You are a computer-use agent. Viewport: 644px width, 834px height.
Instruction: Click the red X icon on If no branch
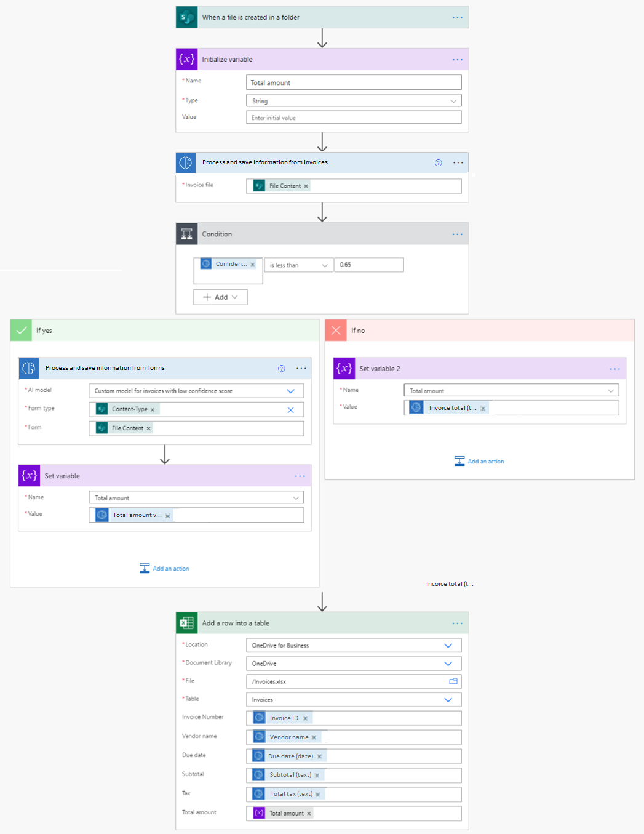336,330
